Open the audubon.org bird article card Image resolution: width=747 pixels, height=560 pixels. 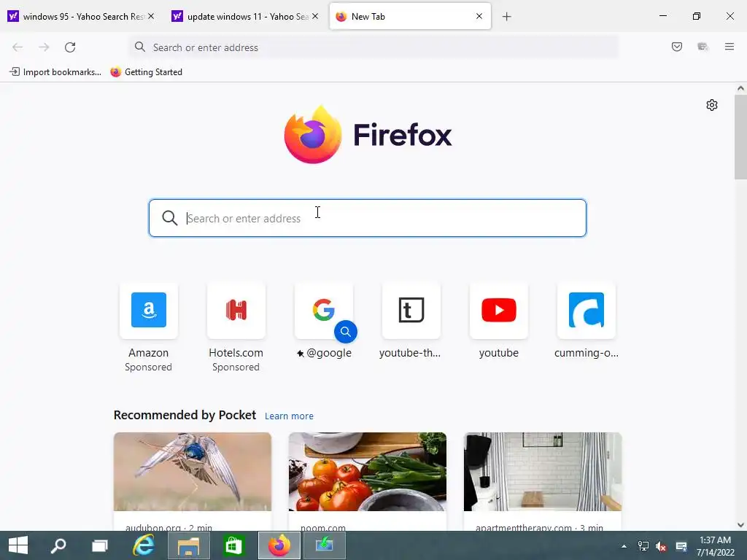pyautogui.click(x=193, y=481)
